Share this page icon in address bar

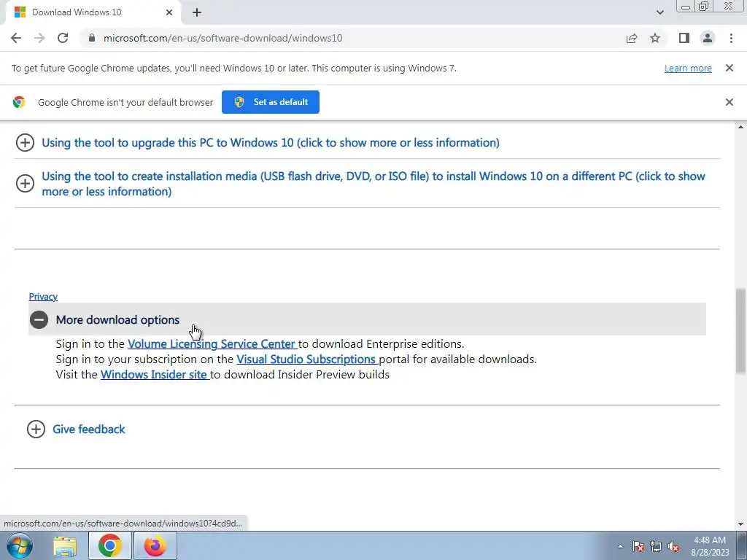pos(632,38)
